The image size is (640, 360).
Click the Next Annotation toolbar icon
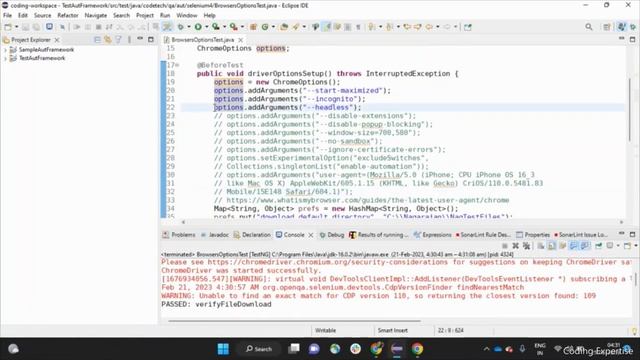[371, 27]
